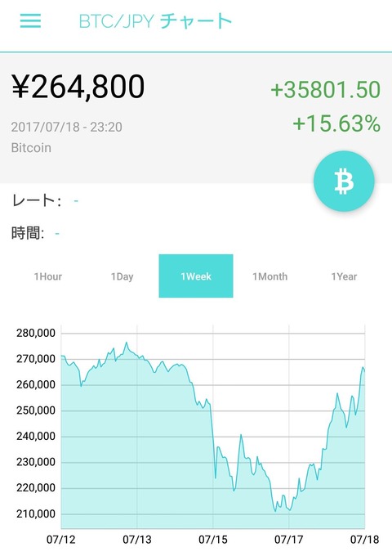Open the hamburger navigation menu
This screenshot has height=556, width=392.
30,21
